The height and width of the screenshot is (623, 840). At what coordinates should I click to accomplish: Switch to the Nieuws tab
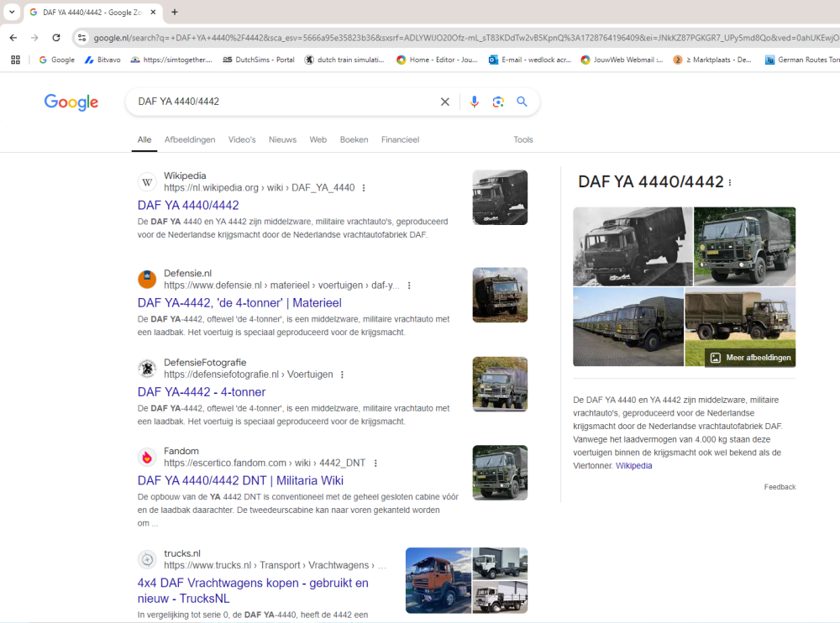282,139
